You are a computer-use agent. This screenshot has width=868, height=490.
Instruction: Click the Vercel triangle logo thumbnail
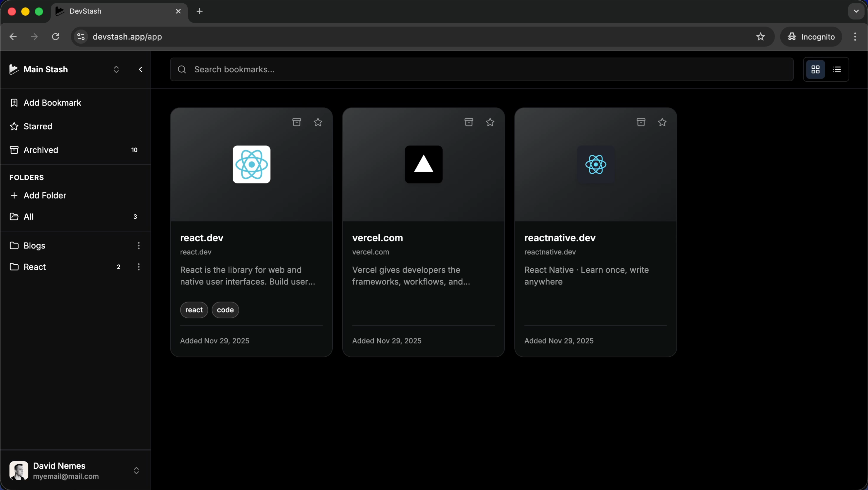tap(423, 164)
